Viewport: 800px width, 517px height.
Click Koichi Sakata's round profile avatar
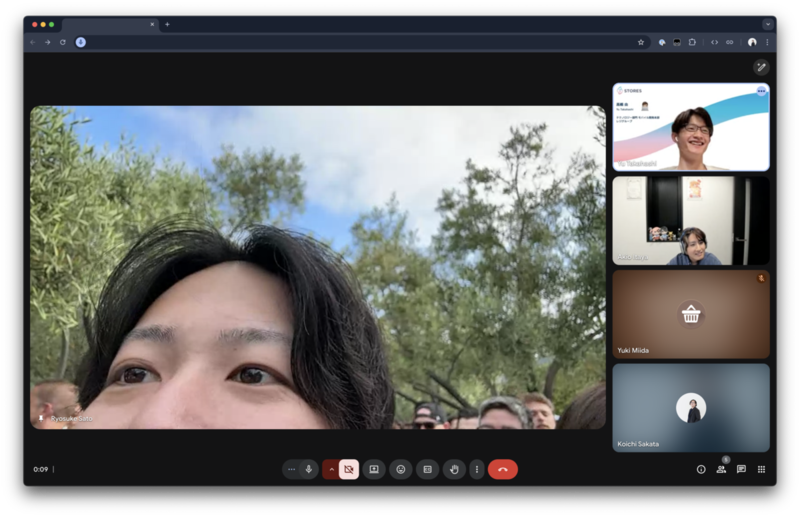691,407
